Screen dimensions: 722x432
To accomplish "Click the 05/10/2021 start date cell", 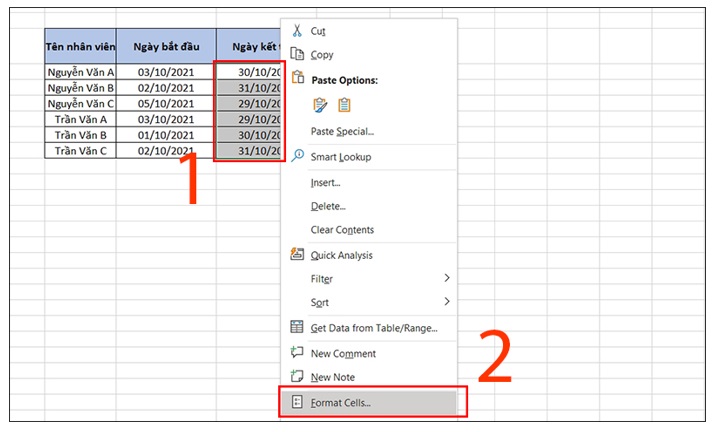I will [x=165, y=103].
